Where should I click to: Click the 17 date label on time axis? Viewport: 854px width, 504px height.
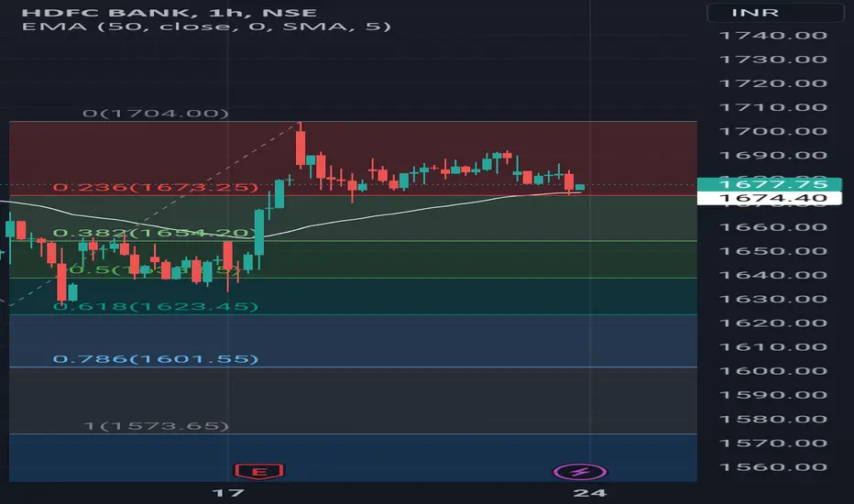click(x=227, y=493)
